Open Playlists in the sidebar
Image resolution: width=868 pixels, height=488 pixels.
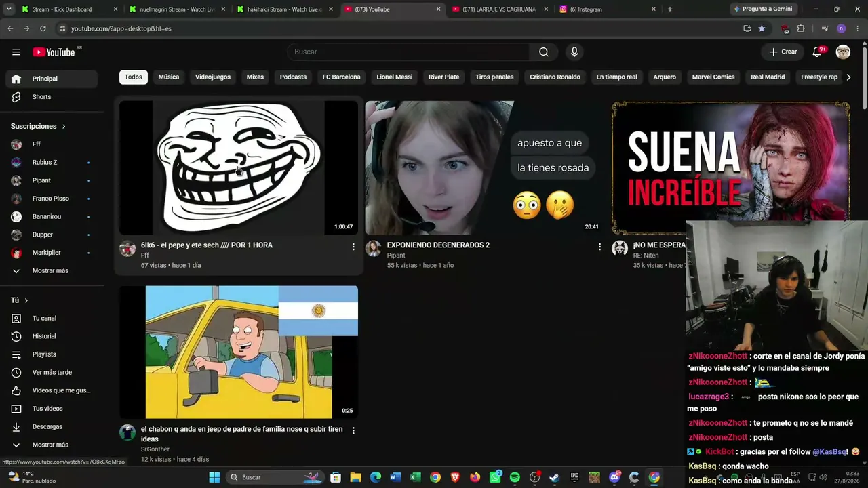pyautogui.click(x=52, y=354)
